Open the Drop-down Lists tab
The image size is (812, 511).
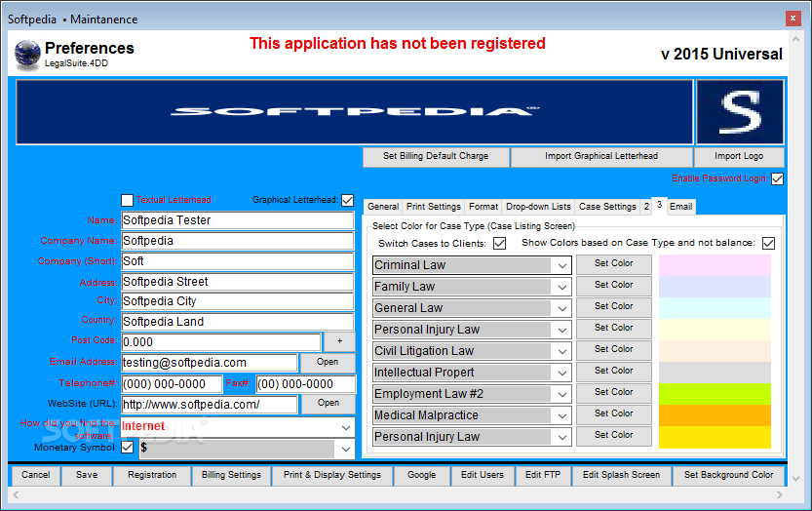click(538, 207)
